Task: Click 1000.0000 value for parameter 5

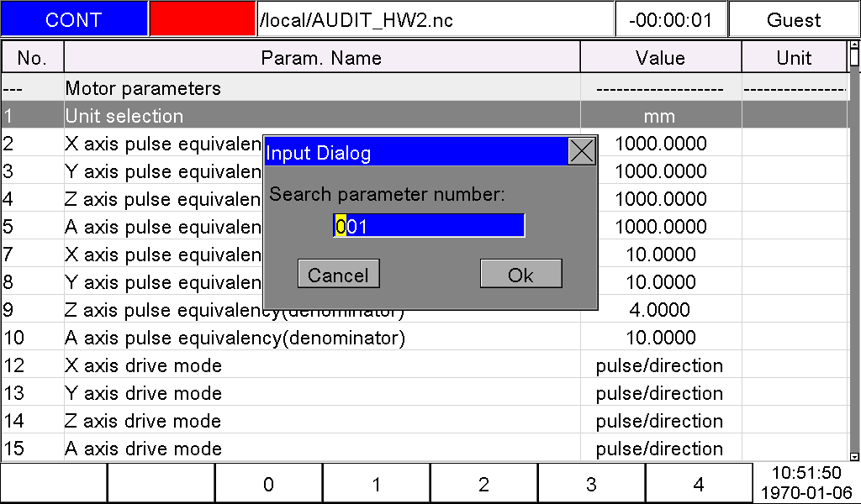Action: tap(661, 227)
